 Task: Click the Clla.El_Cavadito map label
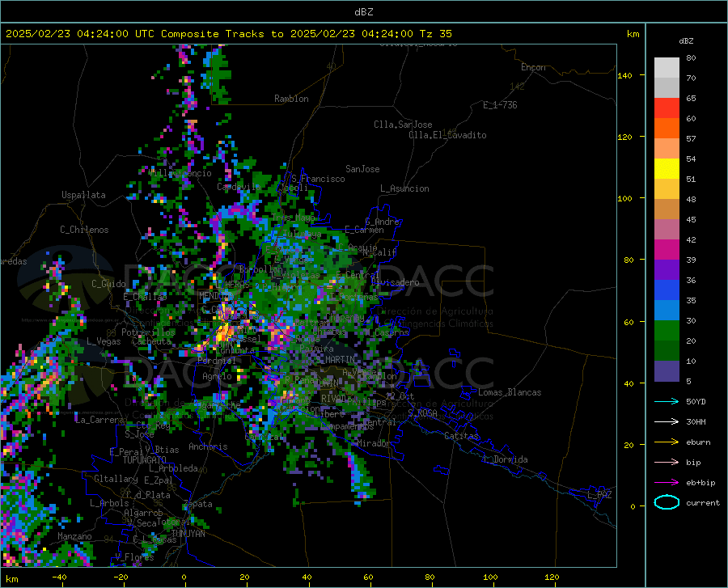pyautogui.click(x=447, y=135)
